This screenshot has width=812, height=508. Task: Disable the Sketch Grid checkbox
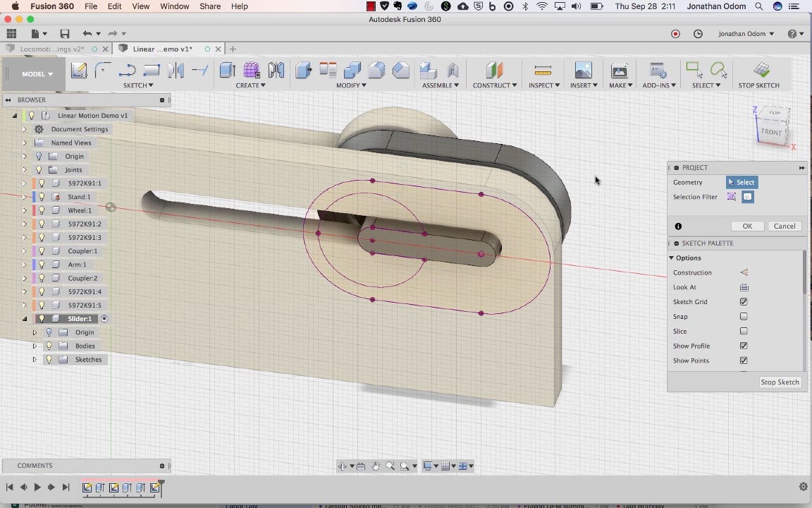[744, 302]
